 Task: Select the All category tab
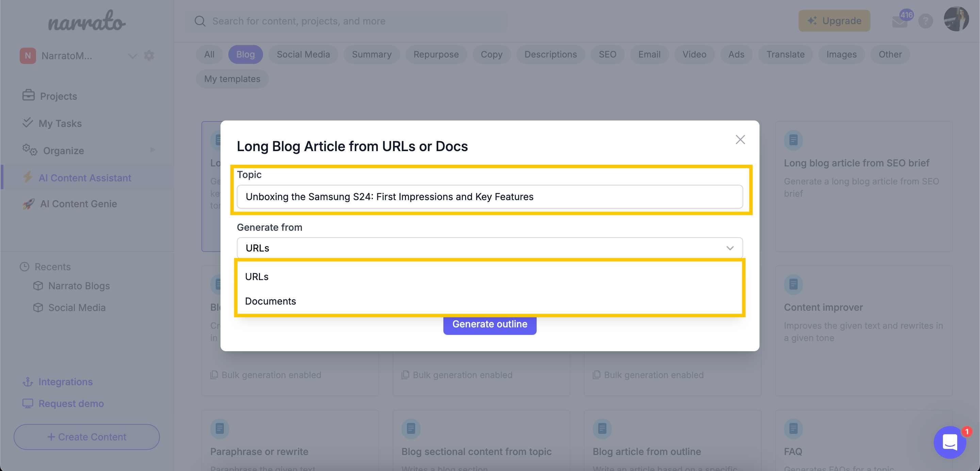[209, 54]
